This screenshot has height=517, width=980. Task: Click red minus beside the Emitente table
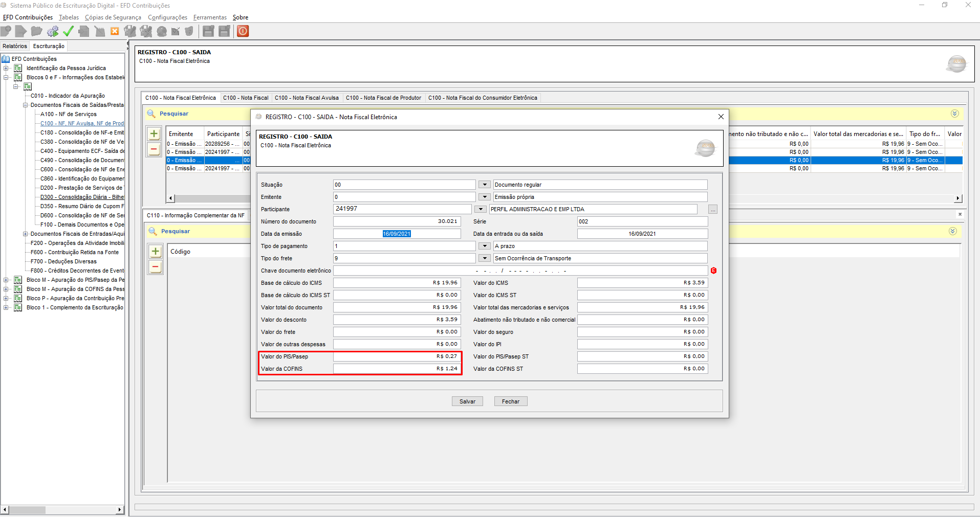[154, 149]
